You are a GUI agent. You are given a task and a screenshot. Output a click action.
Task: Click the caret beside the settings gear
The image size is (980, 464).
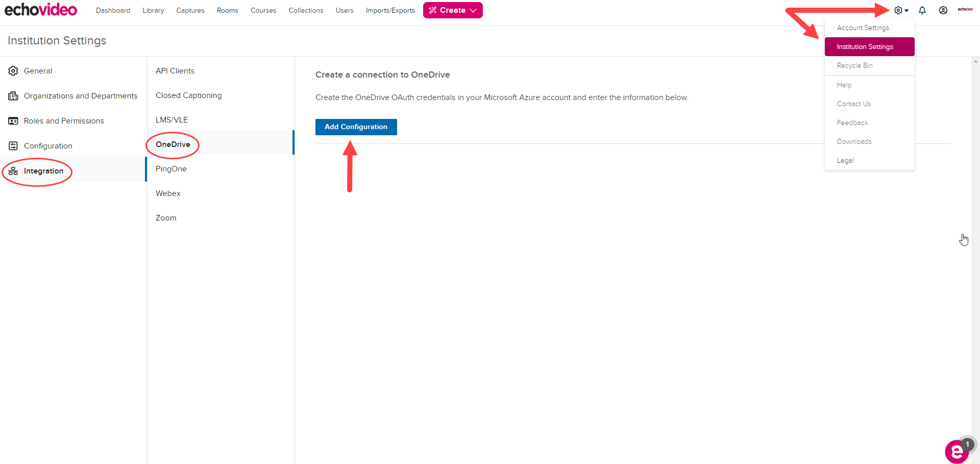pos(906,10)
